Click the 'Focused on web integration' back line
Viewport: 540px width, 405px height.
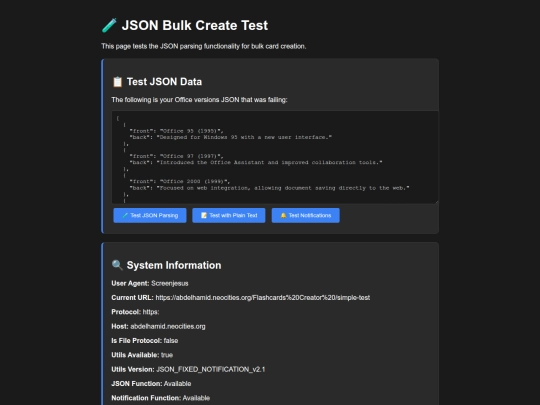tap(269, 188)
